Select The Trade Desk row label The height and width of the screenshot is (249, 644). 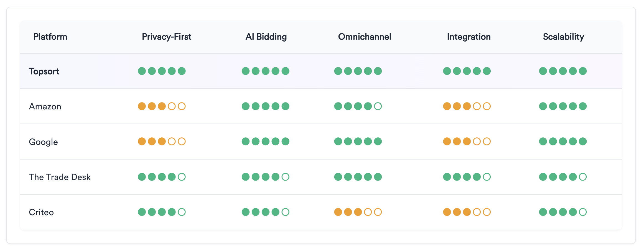click(60, 177)
